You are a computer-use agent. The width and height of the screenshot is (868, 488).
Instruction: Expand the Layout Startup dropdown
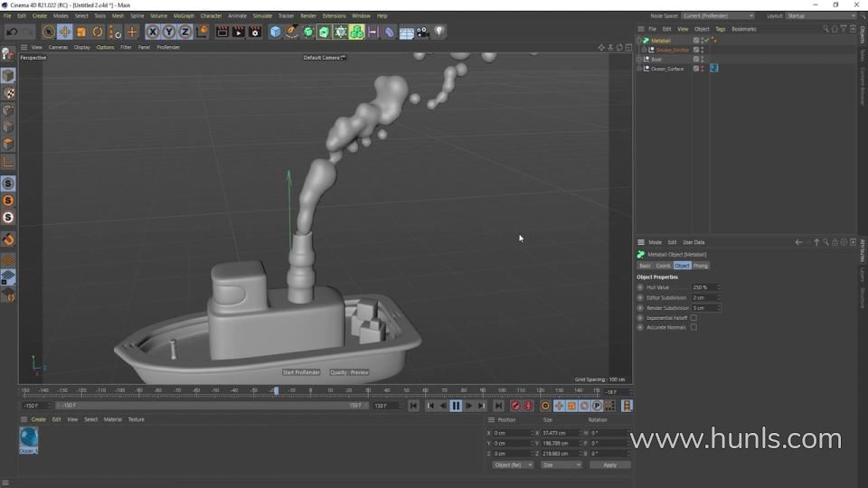[x=820, y=15]
